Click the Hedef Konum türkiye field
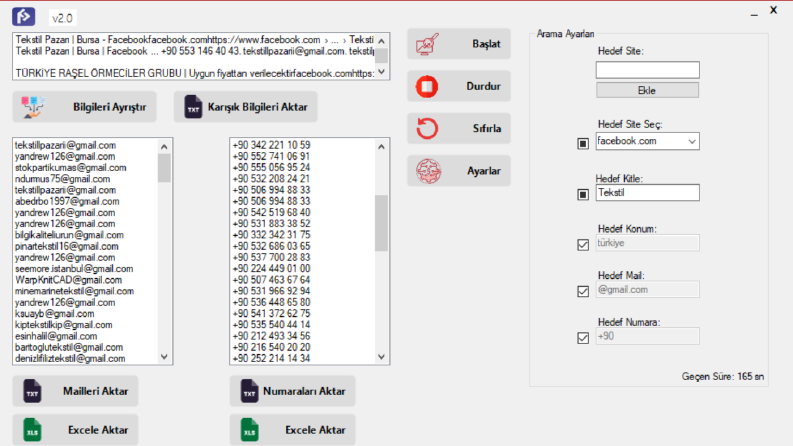The image size is (793, 446). click(x=648, y=243)
